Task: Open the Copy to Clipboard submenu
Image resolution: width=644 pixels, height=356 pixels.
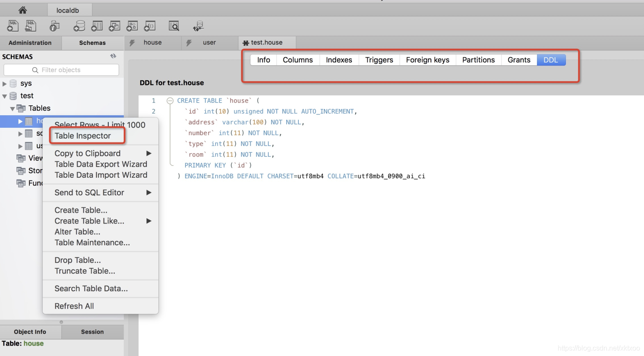Action: click(100, 153)
